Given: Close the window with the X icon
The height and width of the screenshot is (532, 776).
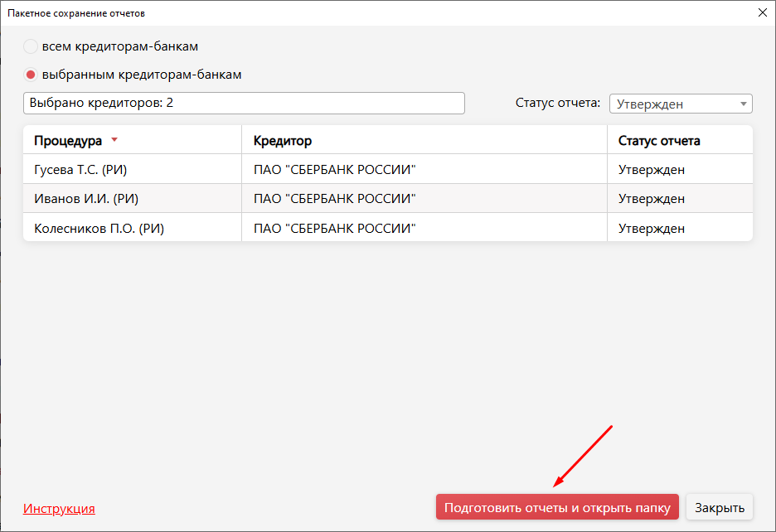Looking at the screenshot, I should coord(762,12).
